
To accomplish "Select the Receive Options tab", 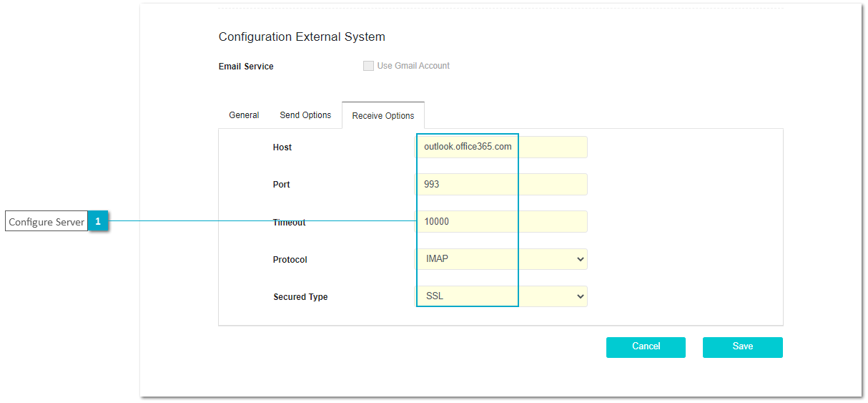I will click(383, 116).
